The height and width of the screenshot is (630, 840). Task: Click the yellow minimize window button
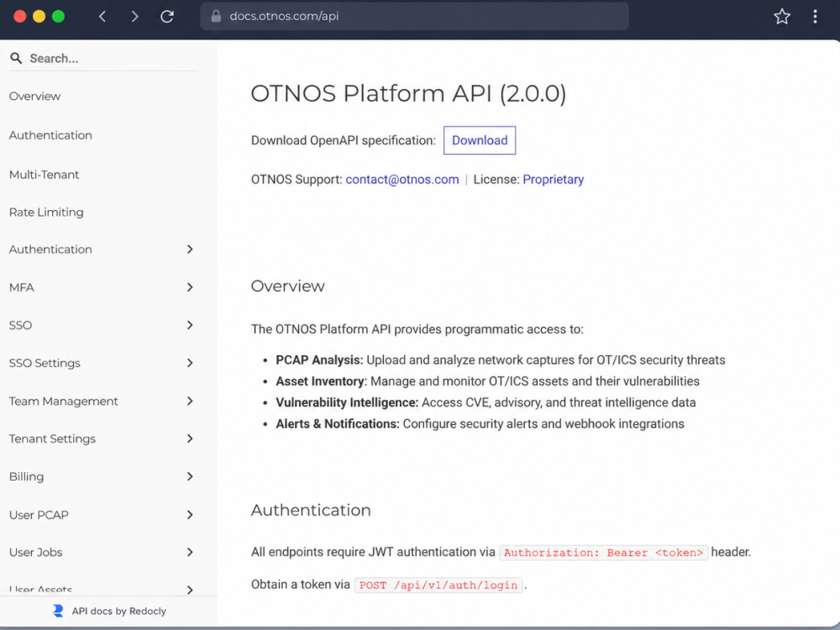pyautogui.click(x=39, y=16)
